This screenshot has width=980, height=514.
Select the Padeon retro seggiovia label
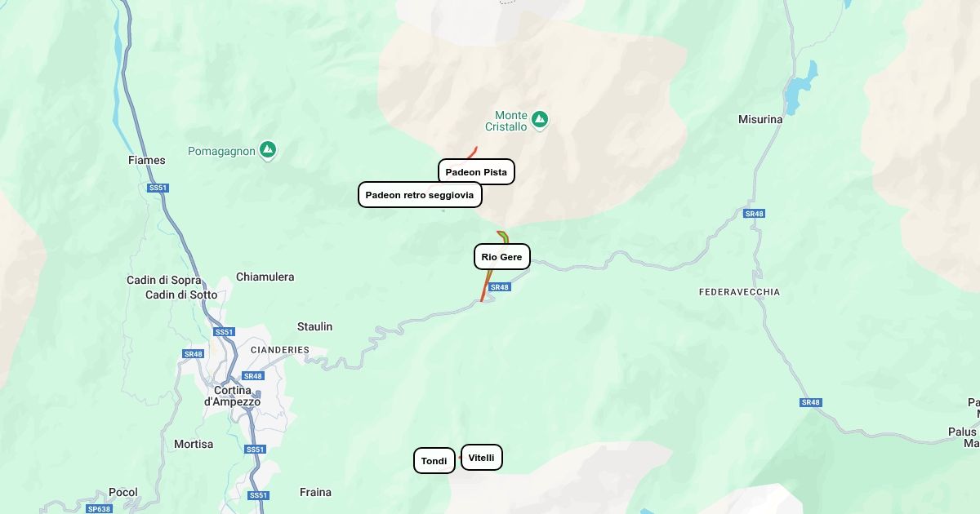(420, 195)
